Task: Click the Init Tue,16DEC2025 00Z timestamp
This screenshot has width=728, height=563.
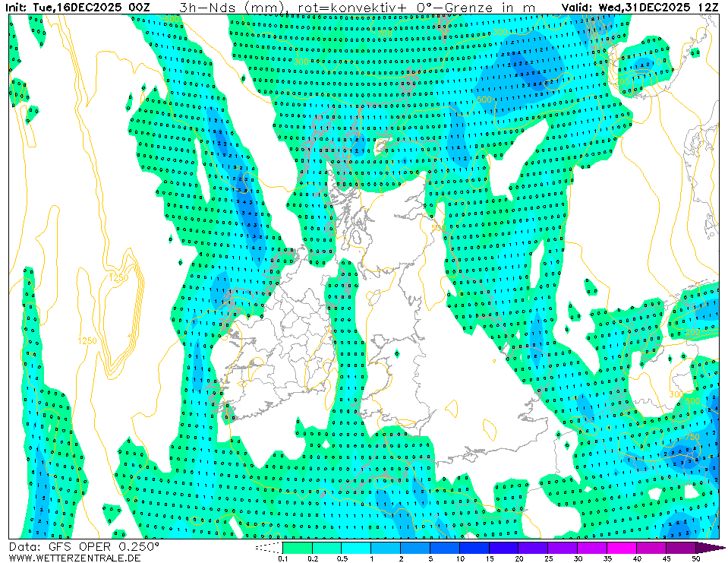Action: (x=78, y=7)
